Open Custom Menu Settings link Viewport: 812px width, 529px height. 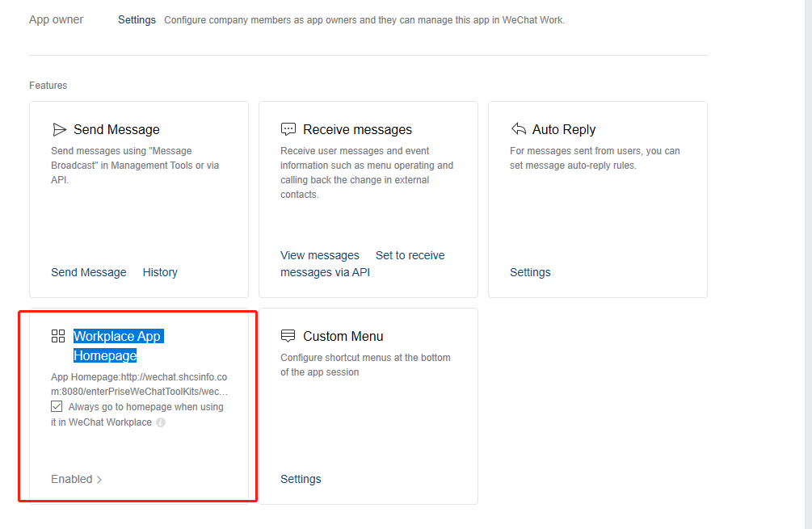click(301, 479)
